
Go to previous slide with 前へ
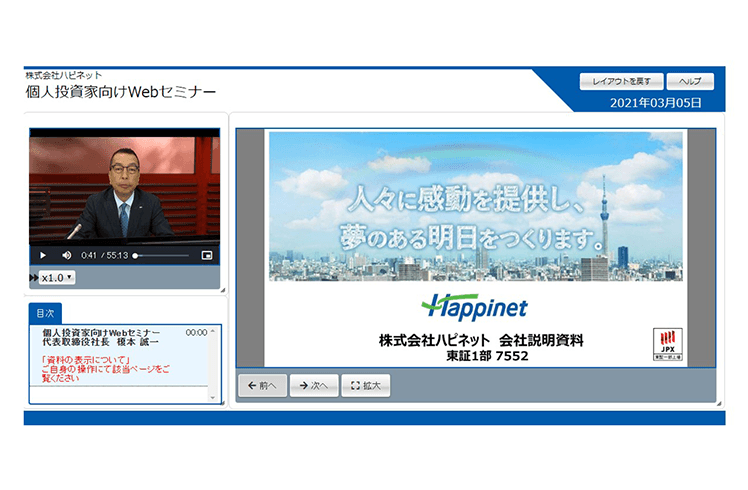(263, 386)
